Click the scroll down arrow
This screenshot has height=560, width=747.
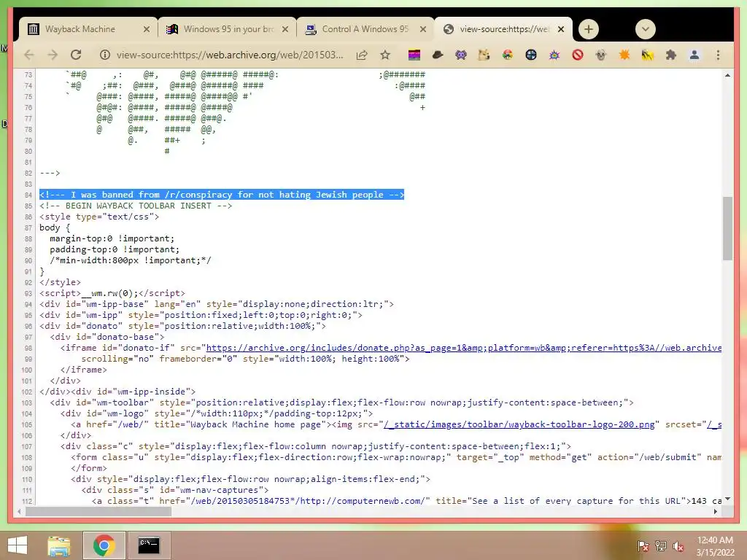coord(727,499)
